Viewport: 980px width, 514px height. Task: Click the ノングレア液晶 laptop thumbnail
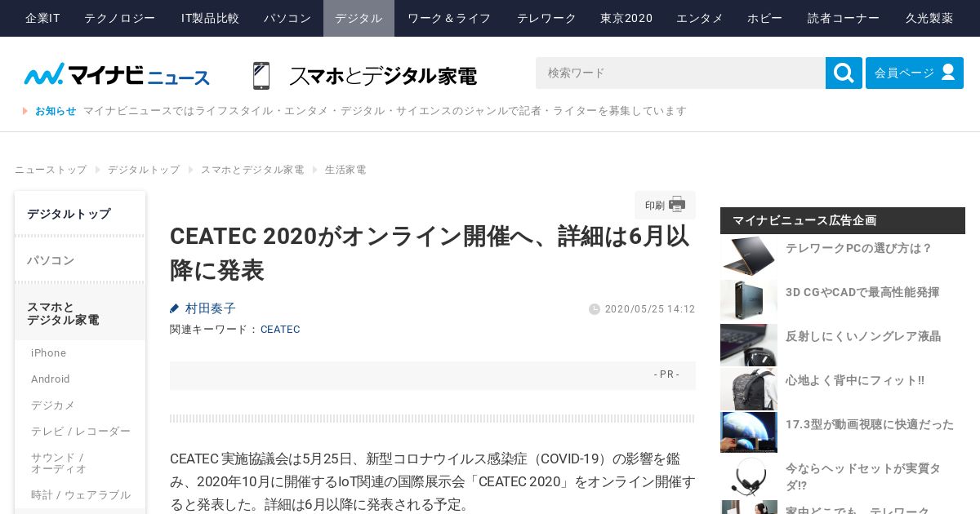749,344
